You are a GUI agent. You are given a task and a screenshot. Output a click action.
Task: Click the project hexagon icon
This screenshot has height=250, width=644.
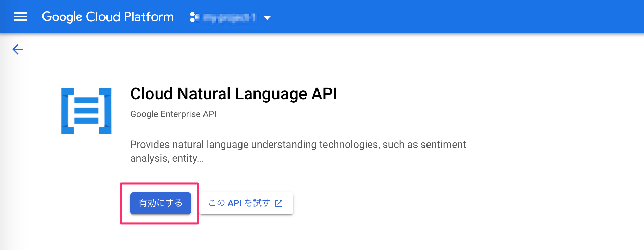(194, 17)
